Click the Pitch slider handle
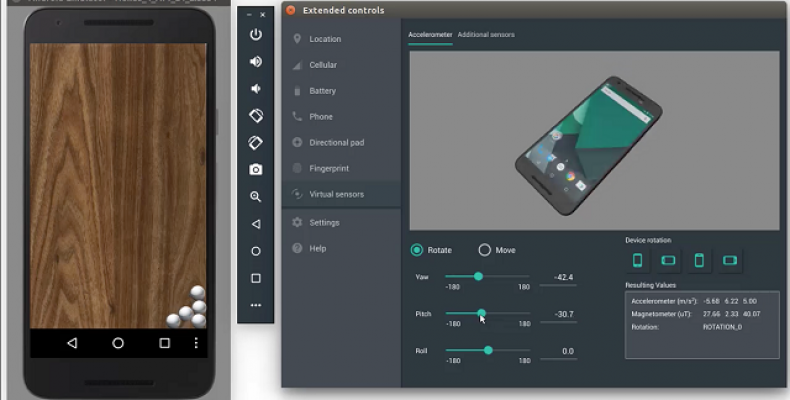The height and width of the screenshot is (400, 790). point(482,313)
